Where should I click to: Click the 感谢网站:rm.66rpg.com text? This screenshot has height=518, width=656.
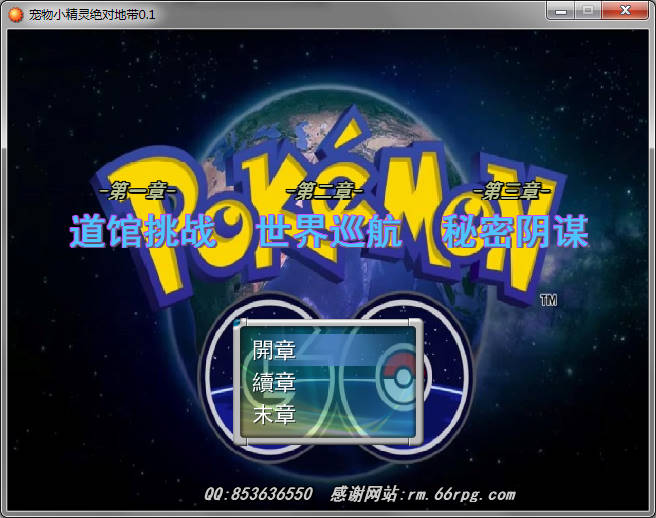click(423, 494)
